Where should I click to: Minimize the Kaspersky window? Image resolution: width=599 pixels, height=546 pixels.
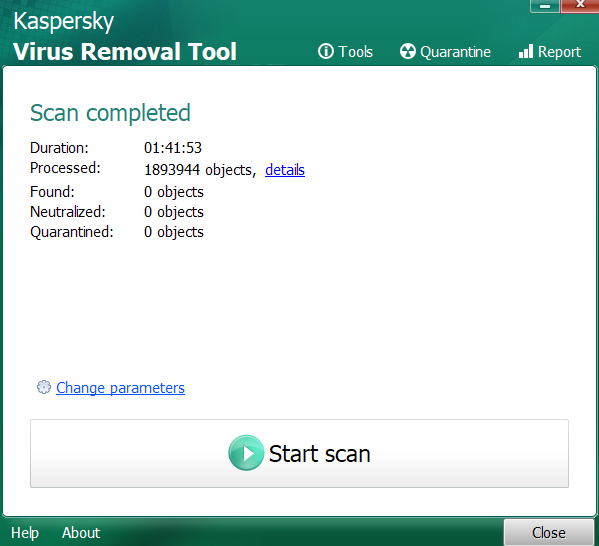545,6
